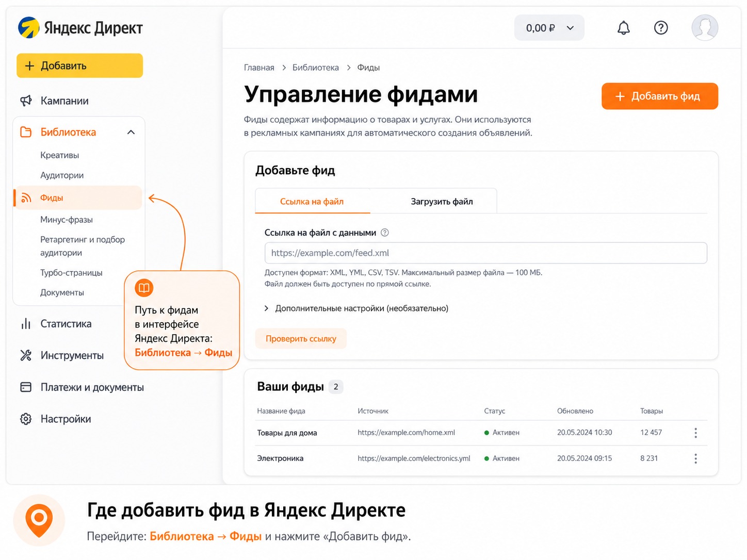Viewport: 747px width, 560px height.
Task: Open Аудитории in the library menu
Action: (62, 175)
